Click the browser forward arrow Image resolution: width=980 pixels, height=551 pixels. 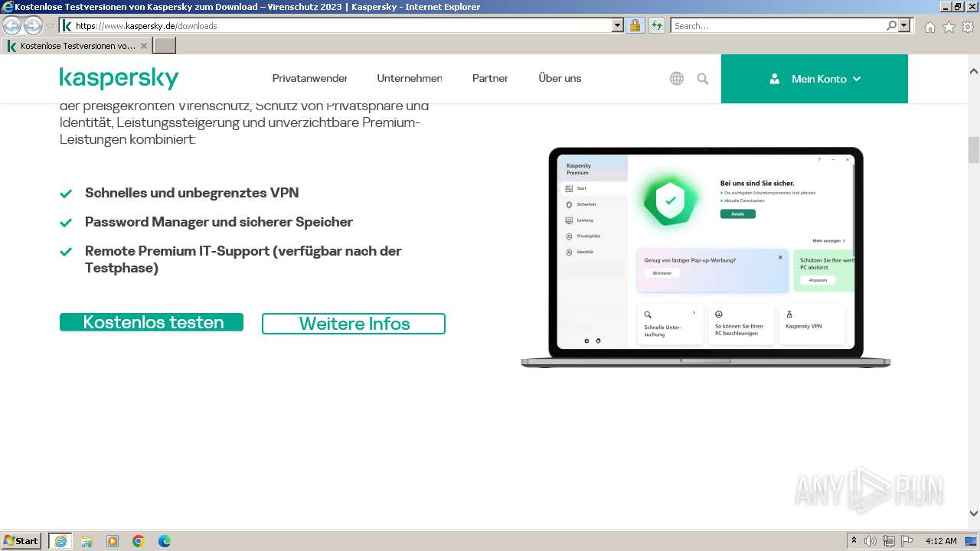coord(33,26)
